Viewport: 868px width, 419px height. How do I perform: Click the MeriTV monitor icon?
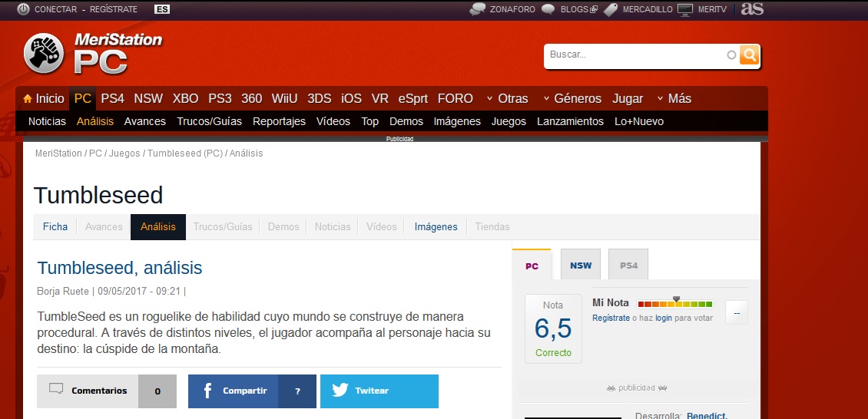point(685,9)
